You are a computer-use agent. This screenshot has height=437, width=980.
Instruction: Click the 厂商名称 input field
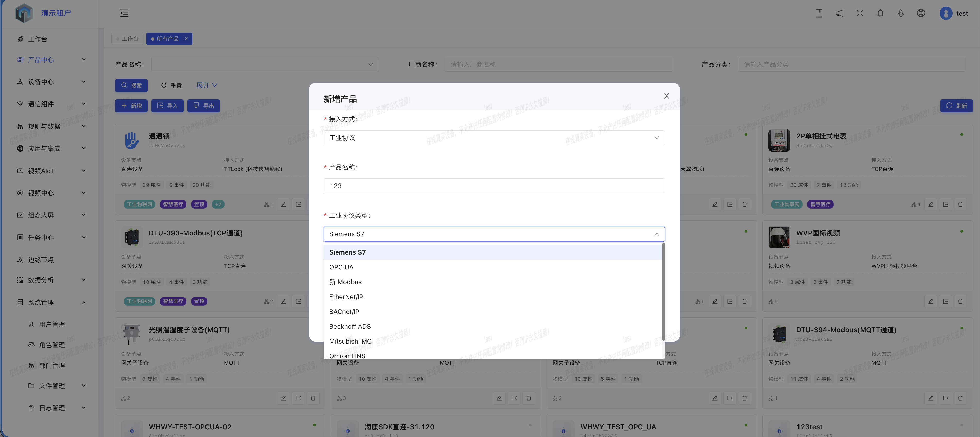[558, 64]
